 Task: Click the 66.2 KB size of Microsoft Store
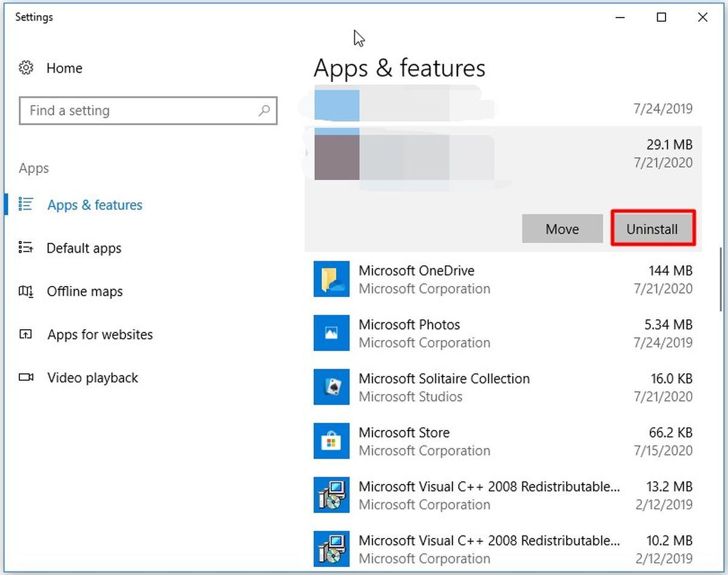[670, 433]
